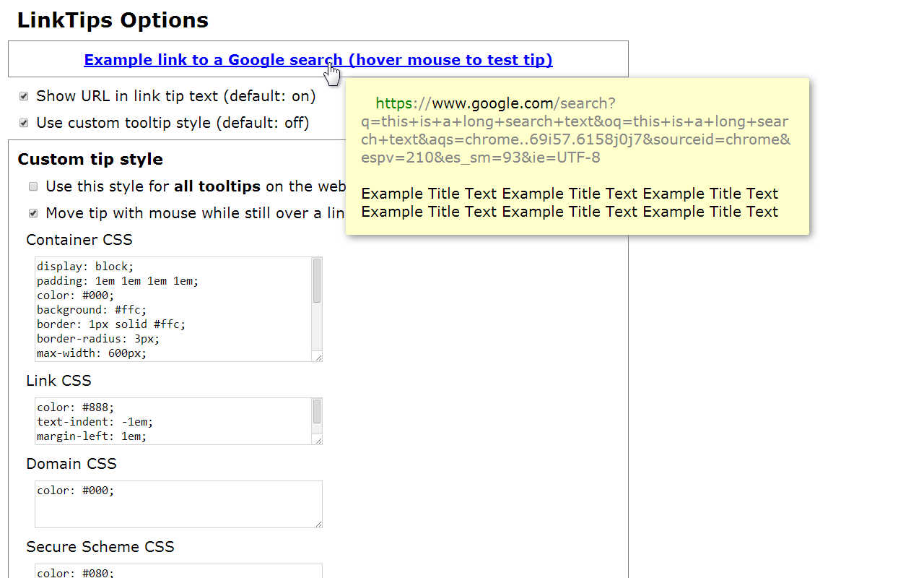Image resolution: width=924 pixels, height=578 pixels.
Task: Click the Container CSS scrollbar thumb
Action: pos(317,281)
